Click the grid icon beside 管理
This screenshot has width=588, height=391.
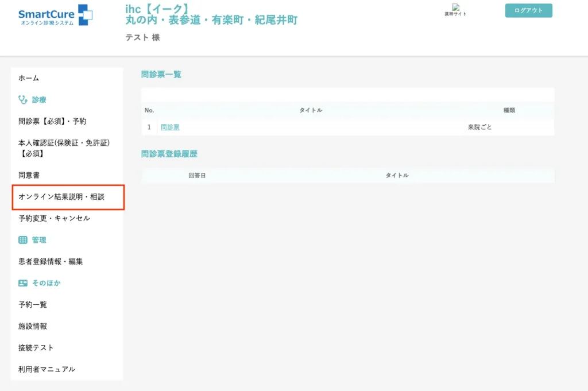point(23,240)
